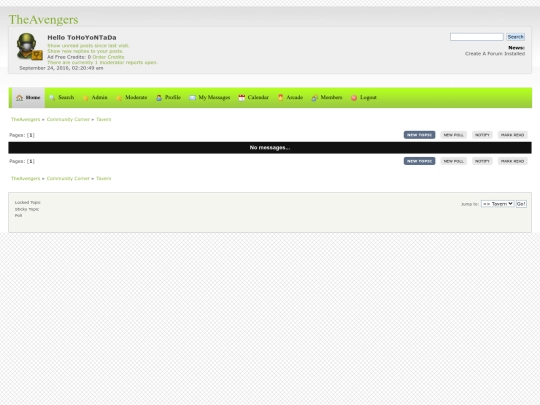Image resolution: width=540 pixels, height=405 pixels.
Task: Click the Profile person icon
Action: pos(159,98)
